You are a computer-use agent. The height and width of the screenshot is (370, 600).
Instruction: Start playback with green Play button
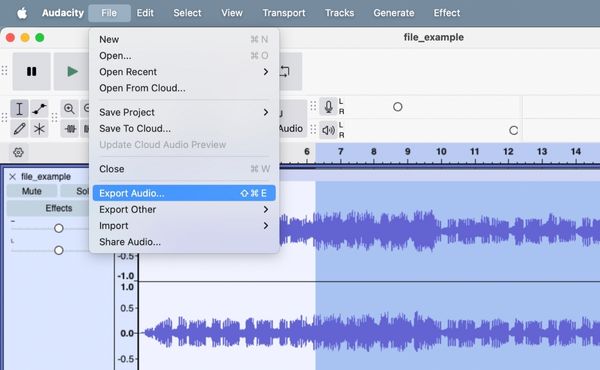(72, 72)
